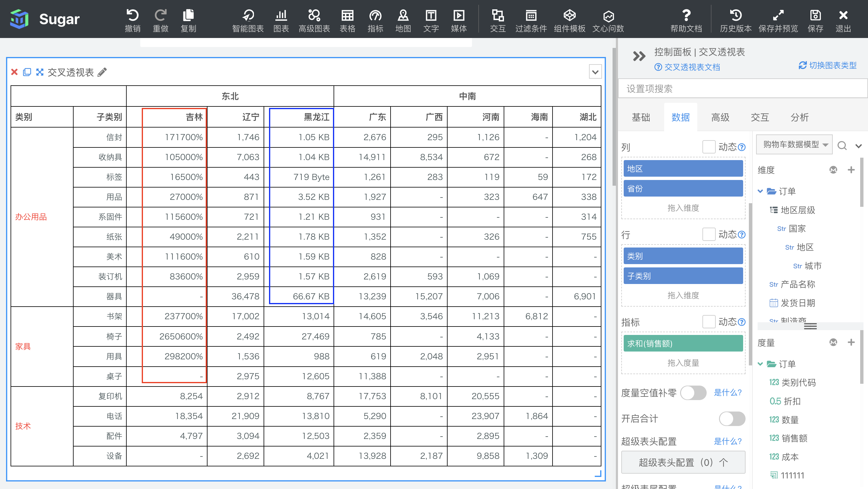Toggle the 度量空值补零 switch
Viewport: 868px width, 489px height.
[x=693, y=393]
